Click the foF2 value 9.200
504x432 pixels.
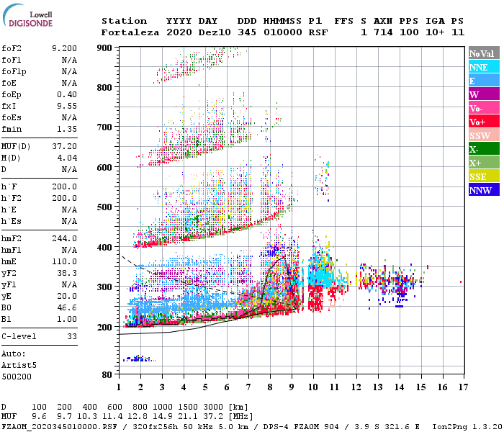pyautogui.click(x=64, y=48)
